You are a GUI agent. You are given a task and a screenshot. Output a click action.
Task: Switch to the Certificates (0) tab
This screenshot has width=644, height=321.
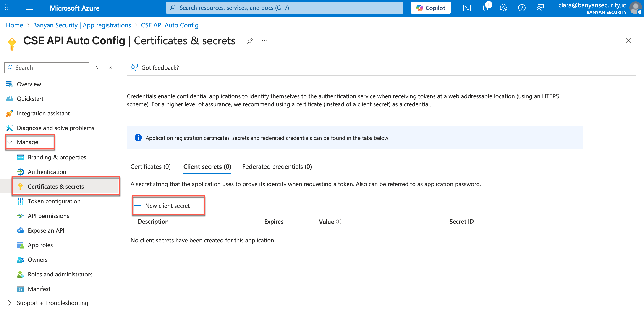pos(150,166)
